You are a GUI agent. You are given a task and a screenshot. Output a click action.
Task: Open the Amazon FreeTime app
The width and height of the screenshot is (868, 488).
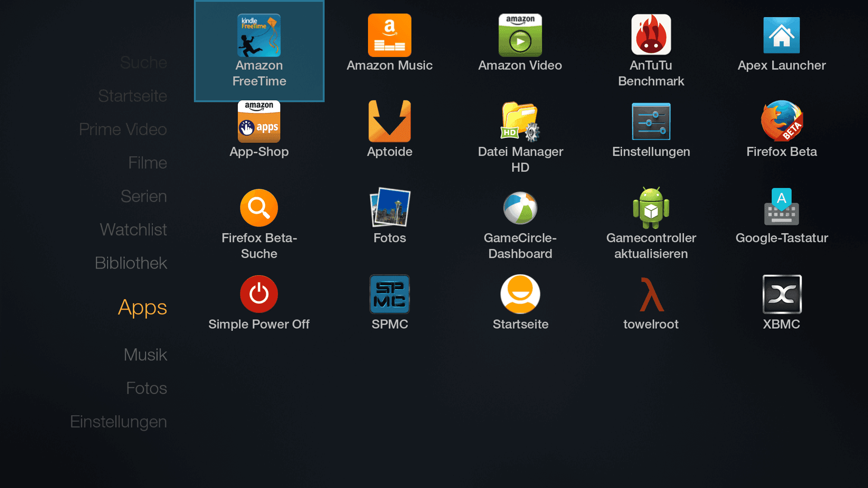[x=259, y=36]
